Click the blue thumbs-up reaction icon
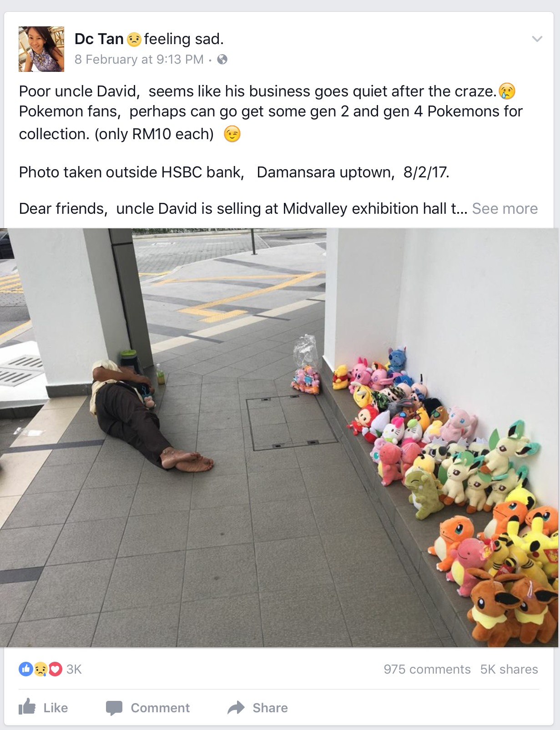Screen dimensions: 560x730 (x=26, y=669)
